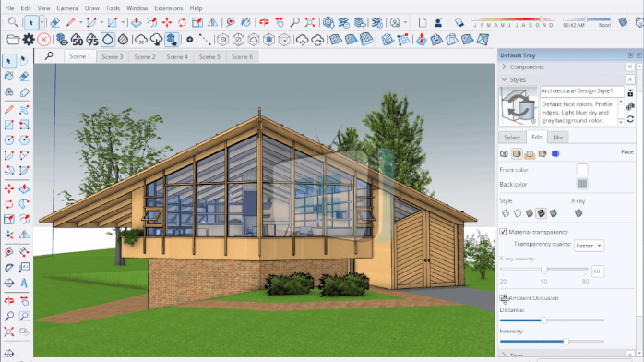Toggle Material transparency checkbox
Screen dimensions: 644x362
coord(503,232)
